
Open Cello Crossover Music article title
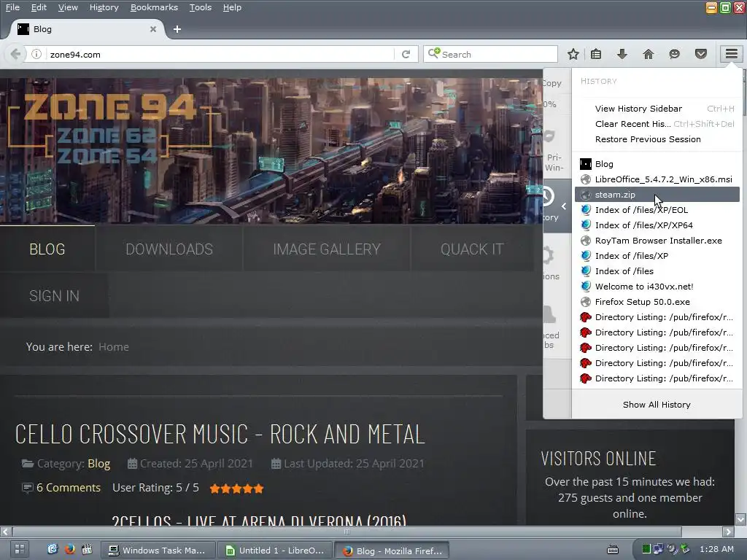[x=220, y=434]
